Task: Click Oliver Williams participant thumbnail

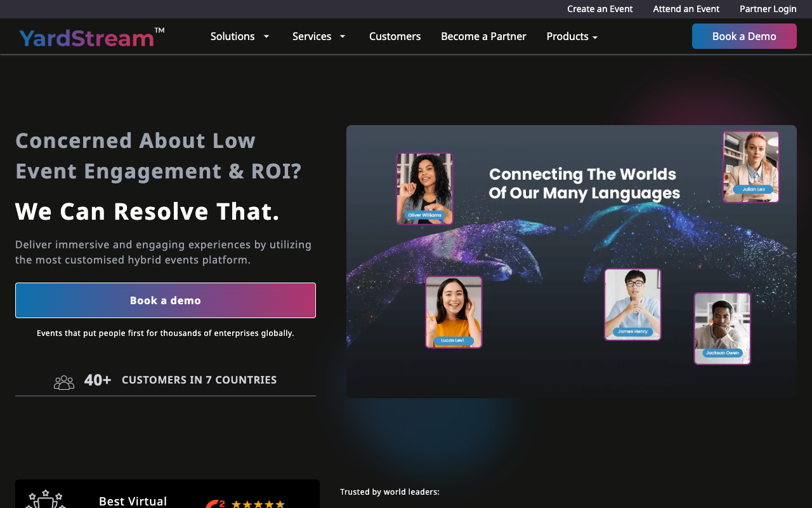Action: (x=425, y=189)
